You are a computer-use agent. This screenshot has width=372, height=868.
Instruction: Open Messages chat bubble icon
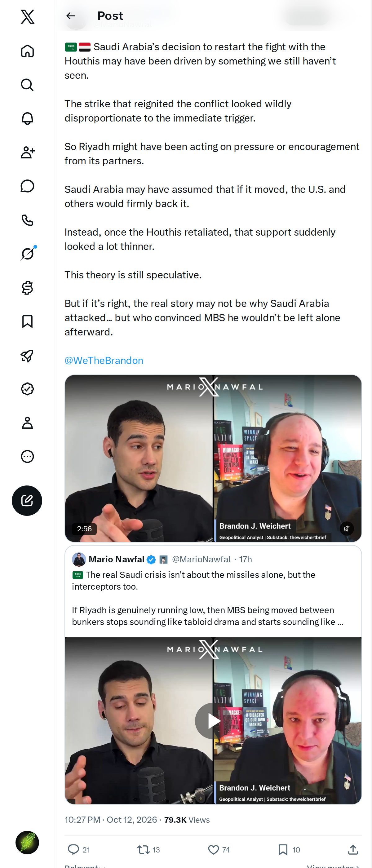[27, 186]
